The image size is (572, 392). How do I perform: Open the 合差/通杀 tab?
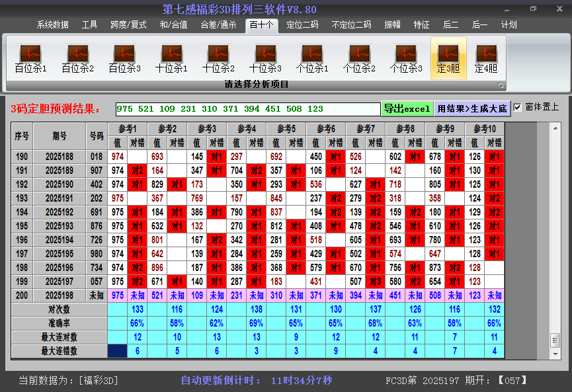point(218,25)
